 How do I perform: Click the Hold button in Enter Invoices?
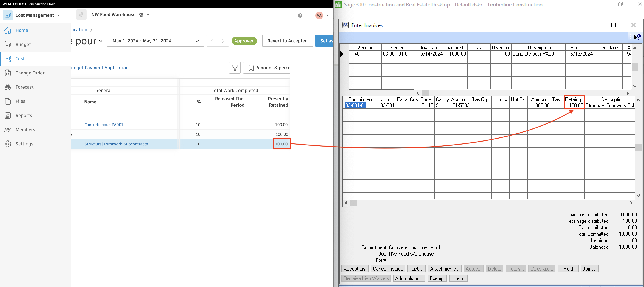pos(568,269)
